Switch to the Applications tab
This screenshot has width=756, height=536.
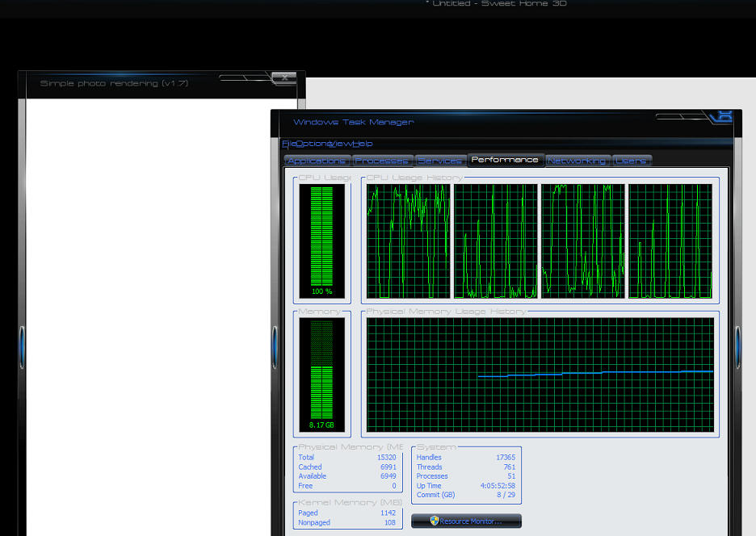click(x=317, y=161)
